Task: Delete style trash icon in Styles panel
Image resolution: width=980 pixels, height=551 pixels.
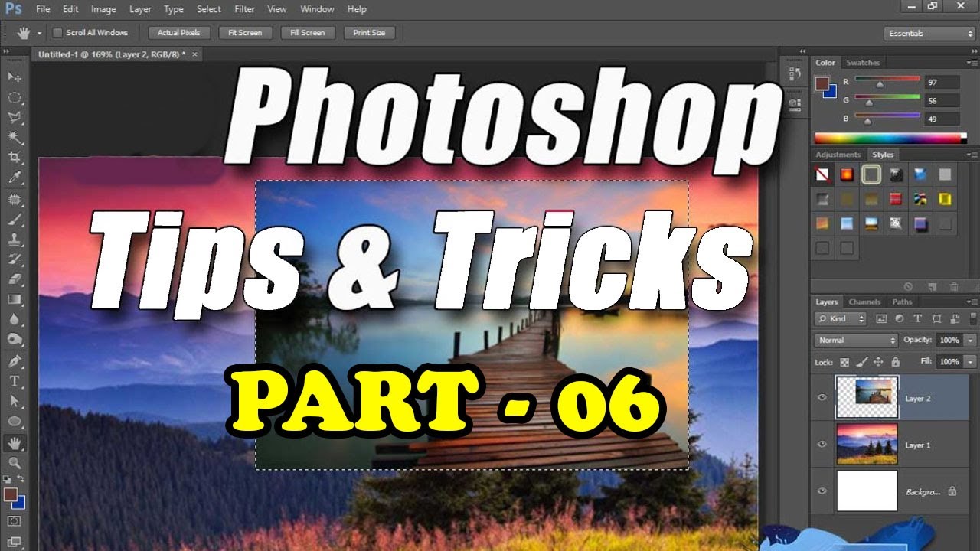Action: coord(954,286)
